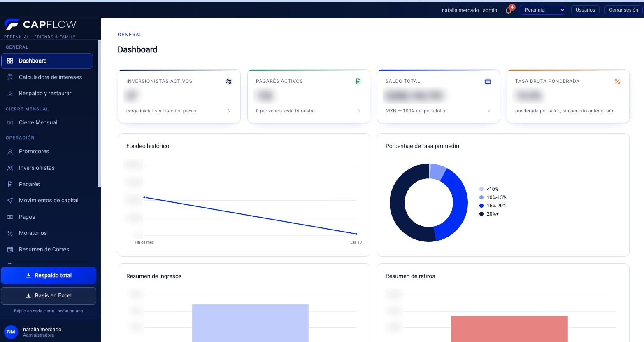
Task: Navigate to Promotores
Action: [x=47, y=152]
